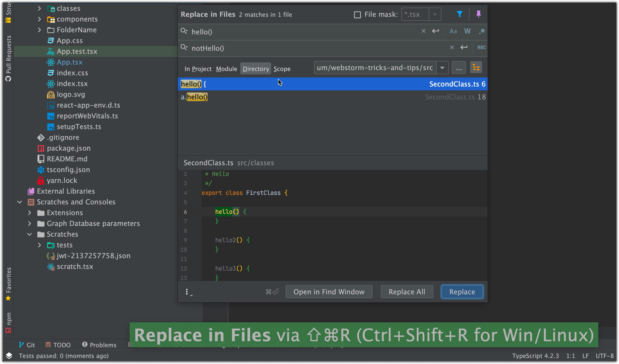Open the three-dot options menu icon
Viewport: 619px width, 364px height.
tap(187, 292)
